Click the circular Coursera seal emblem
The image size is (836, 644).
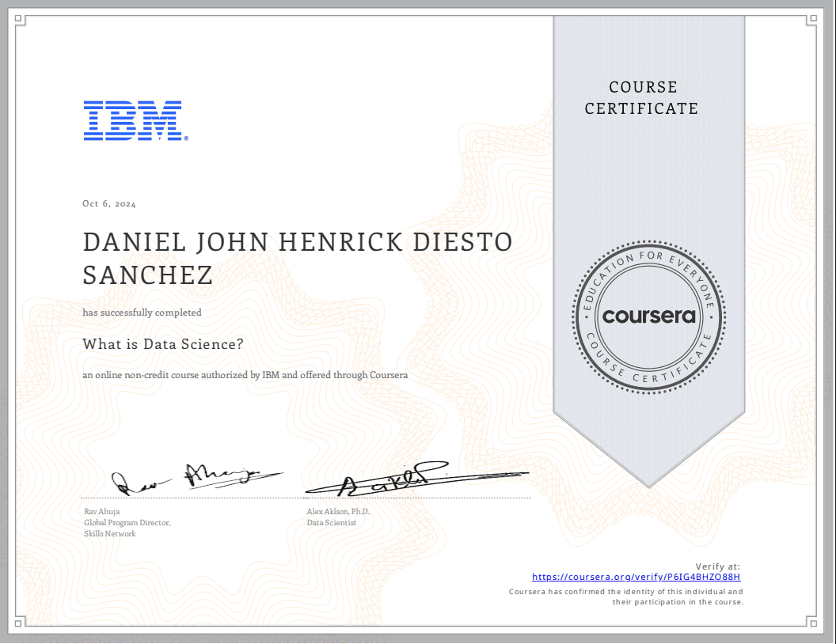[648, 316]
